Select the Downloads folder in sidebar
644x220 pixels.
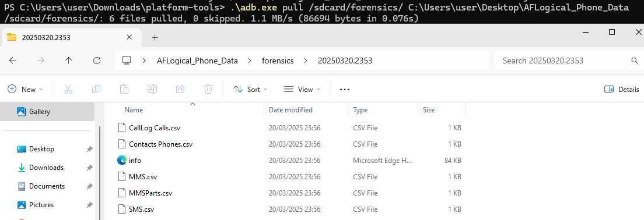46,168
